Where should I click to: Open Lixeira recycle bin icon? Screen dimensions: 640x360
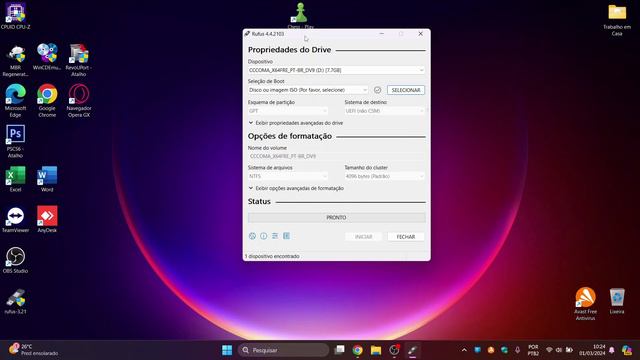617,301
